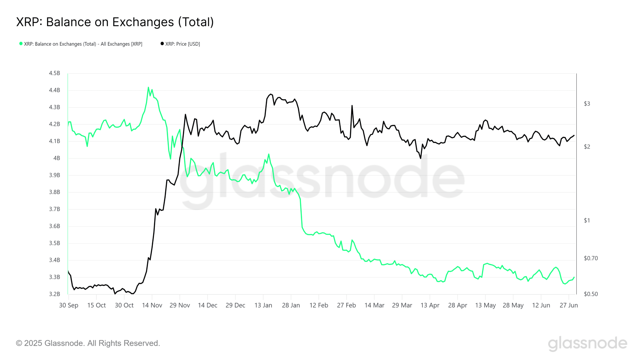Click the black legend dot for XRP price
Viewport: 644px width, 362px height.
(162, 44)
